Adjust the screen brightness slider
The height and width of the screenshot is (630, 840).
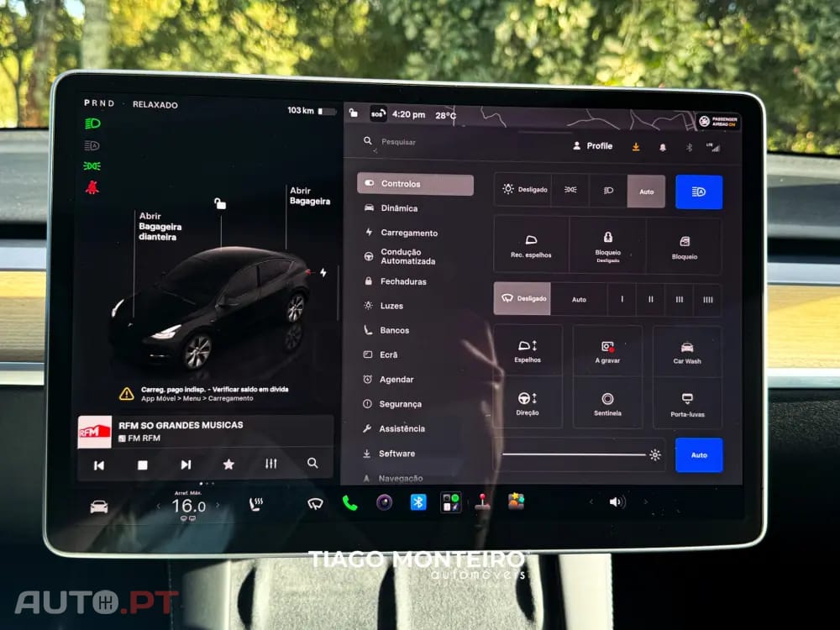[x=579, y=454]
